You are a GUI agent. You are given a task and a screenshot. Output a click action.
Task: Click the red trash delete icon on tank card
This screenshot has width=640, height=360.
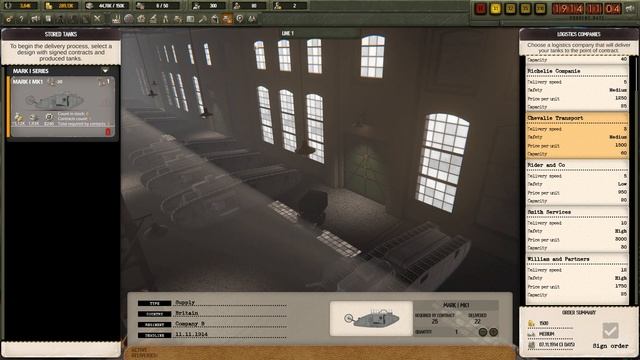coord(108,131)
